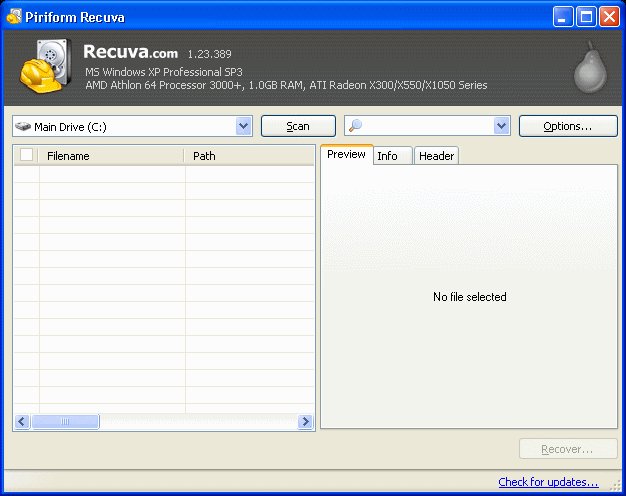Open the Info tab
This screenshot has height=496, width=626.
point(392,156)
